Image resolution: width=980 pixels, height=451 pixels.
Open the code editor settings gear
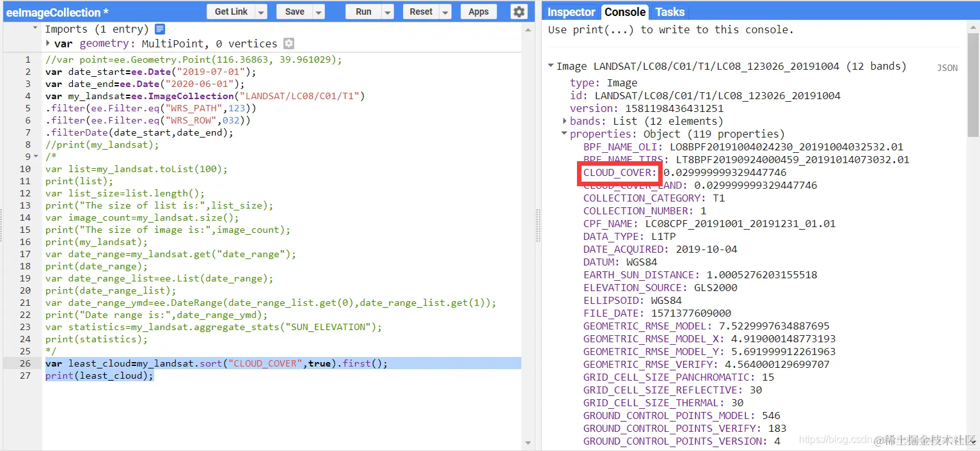click(519, 12)
